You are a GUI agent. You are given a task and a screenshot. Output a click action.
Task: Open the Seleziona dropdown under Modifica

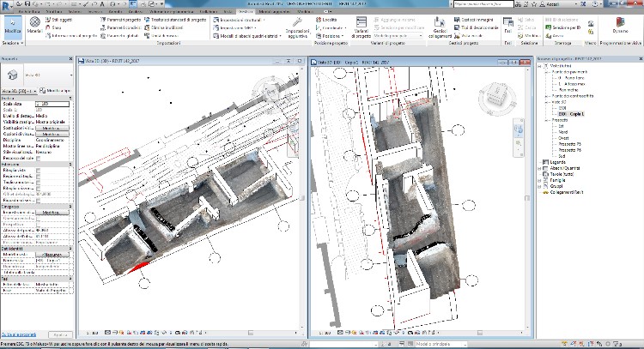coord(13,41)
